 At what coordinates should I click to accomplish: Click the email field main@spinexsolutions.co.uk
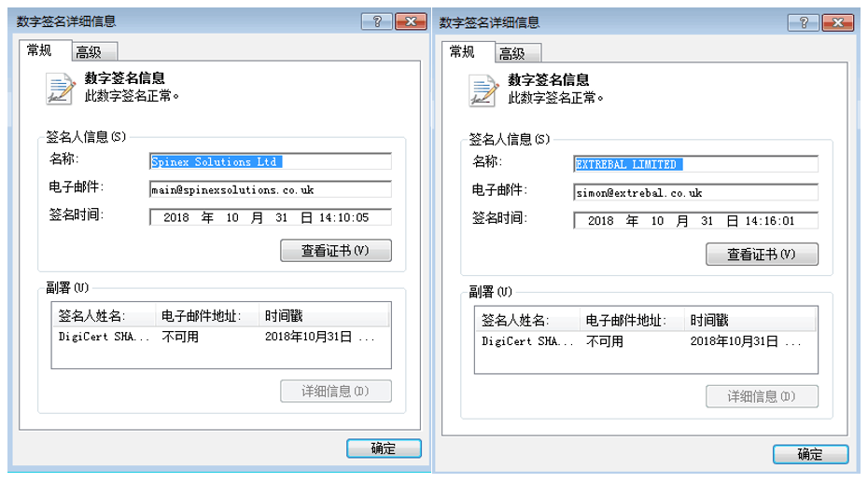click(271, 190)
